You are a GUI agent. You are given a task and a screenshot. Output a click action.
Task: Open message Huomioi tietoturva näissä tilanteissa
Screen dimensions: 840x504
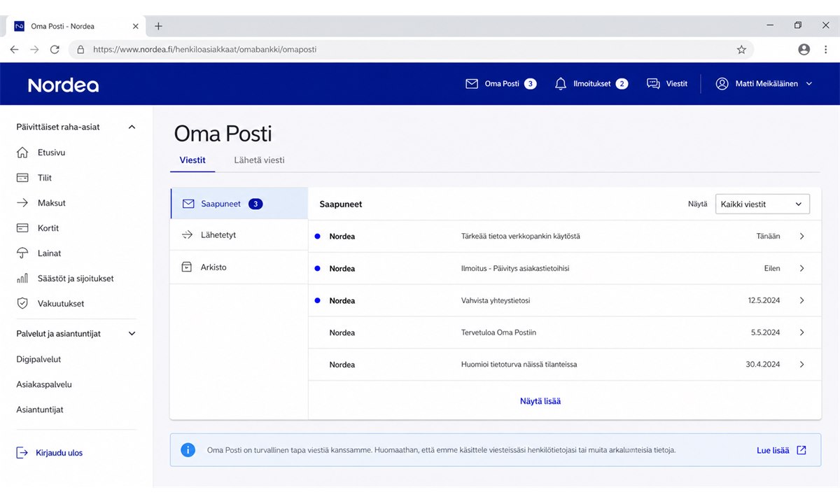(565, 365)
